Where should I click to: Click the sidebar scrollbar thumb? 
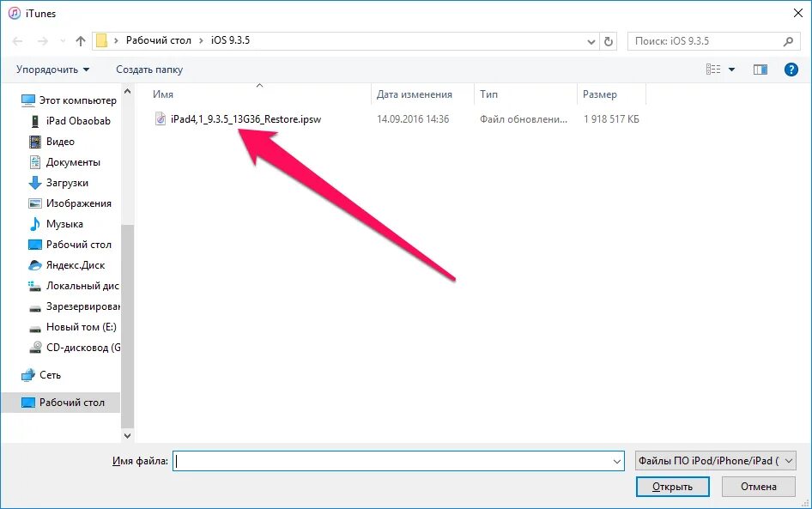(x=127, y=326)
